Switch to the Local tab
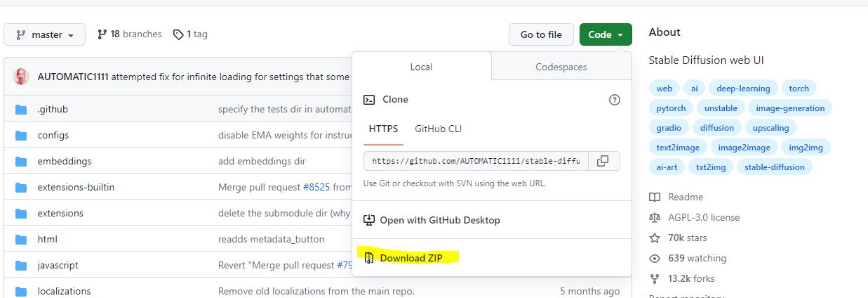 coord(421,67)
